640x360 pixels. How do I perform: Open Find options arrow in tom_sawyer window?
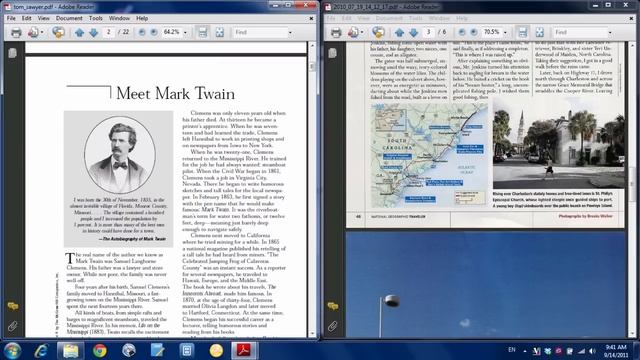pyautogui.click(x=290, y=32)
